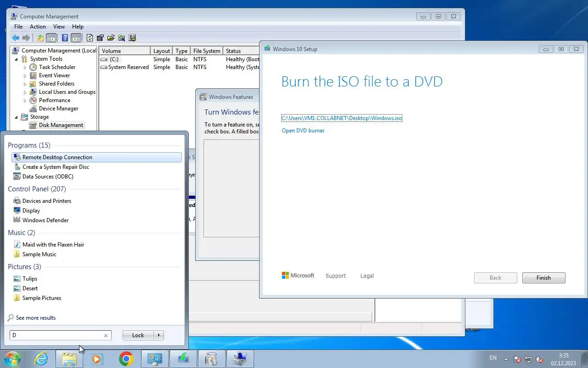Open Windows Explorer folder icon in taskbar
Viewport: 588px width, 368px height.
click(69, 359)
